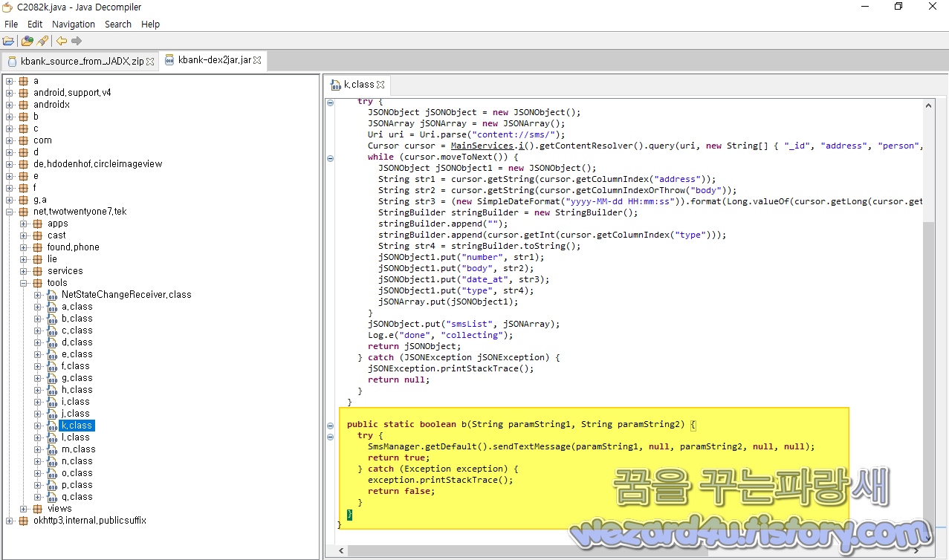
Task: Open the File menu
Action: [11, 24]
